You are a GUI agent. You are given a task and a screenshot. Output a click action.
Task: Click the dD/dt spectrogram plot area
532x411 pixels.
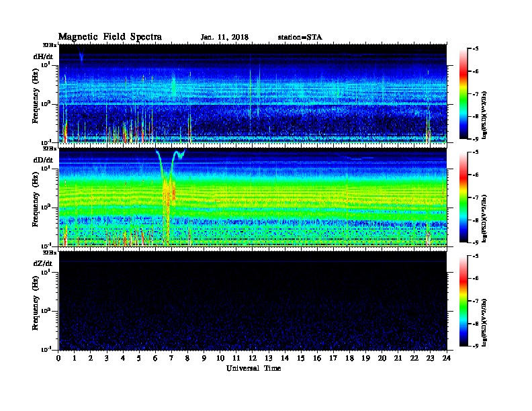pos(253,197)
